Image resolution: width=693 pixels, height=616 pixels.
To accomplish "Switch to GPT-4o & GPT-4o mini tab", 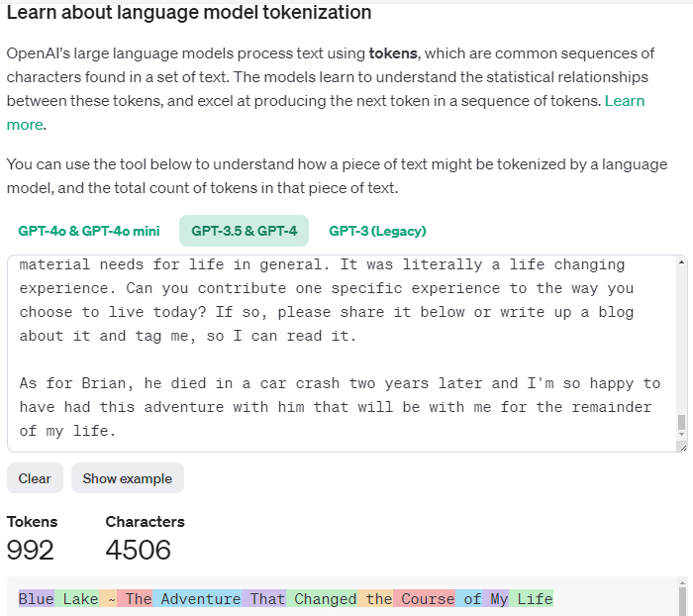I will (x=88, y=231).
